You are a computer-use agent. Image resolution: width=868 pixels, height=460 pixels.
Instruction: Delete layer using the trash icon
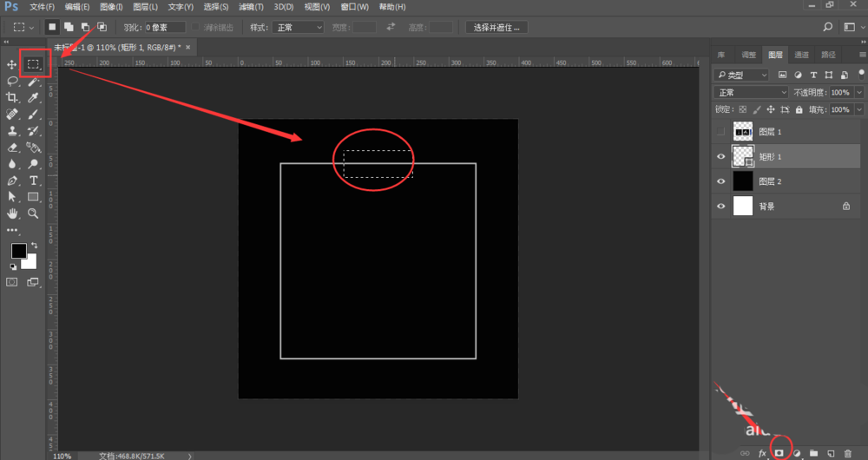tap(847, 453)
